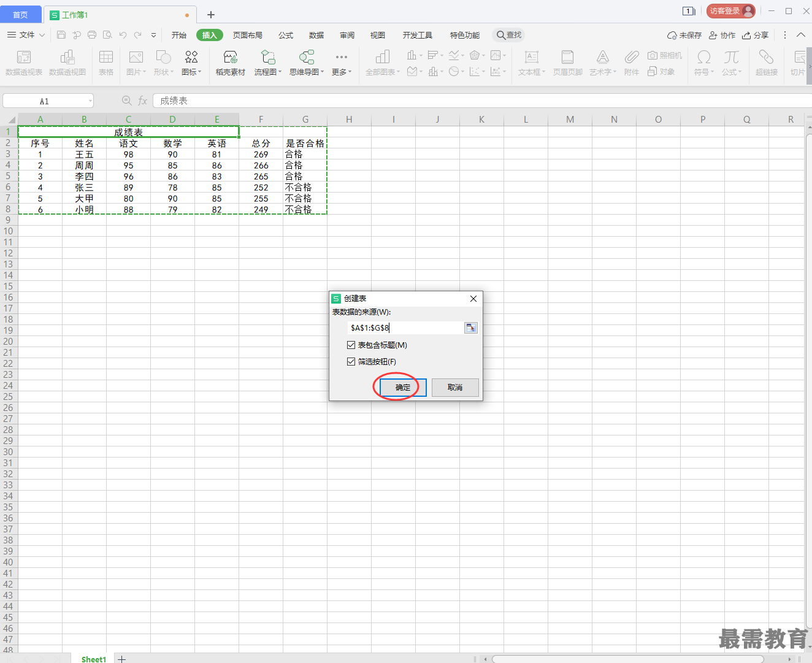Click the fx insert function icon

(142, 101)
